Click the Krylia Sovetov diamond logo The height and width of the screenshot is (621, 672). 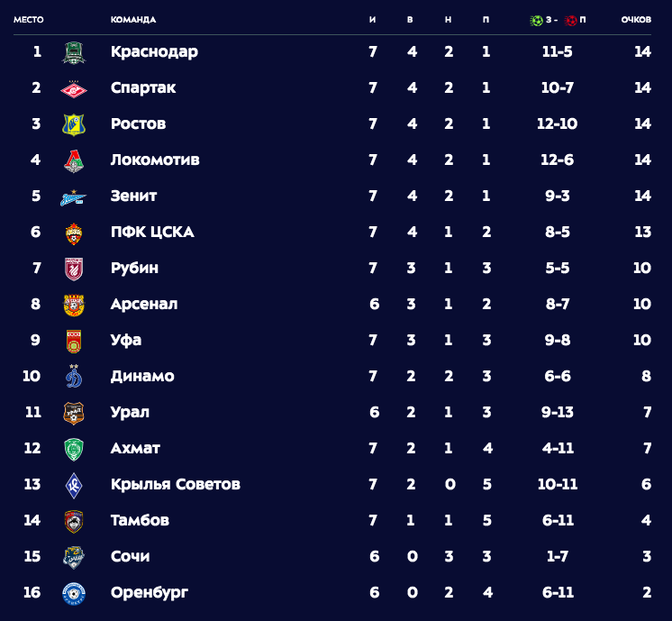tap(74, 485)
